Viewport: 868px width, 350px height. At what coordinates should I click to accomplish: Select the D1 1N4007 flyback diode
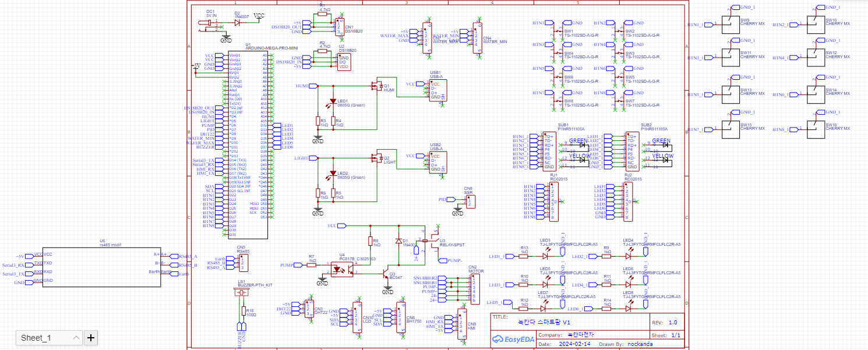click(398, 241)
